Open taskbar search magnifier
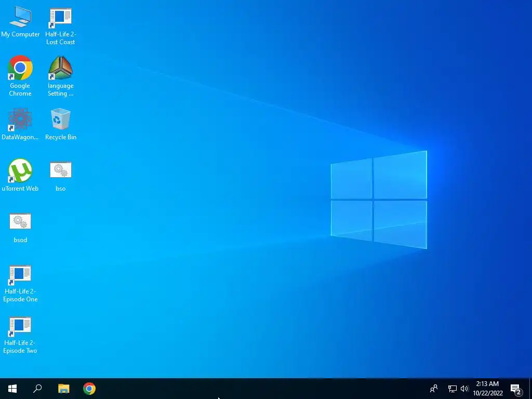The image size is (532, 399). pyautogui.click(x=37, y=389)
